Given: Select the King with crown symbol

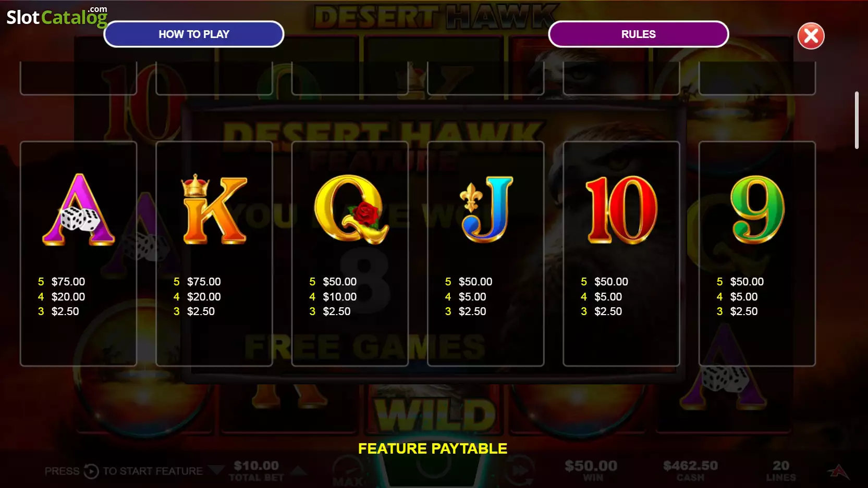Looking at the screenshot, I should coord(214,209).
